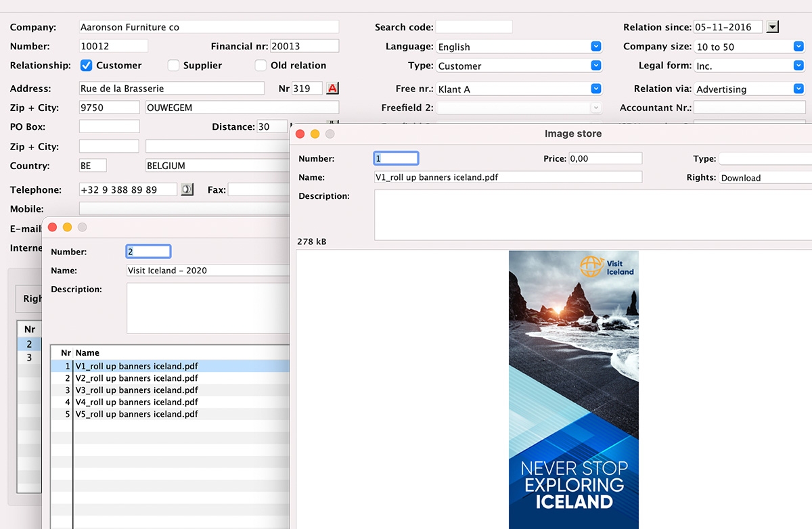Open the Legal form dropdown showing Inc.
Image resolution: width=812 pixels, height=529 pixels.
(750, 66)
